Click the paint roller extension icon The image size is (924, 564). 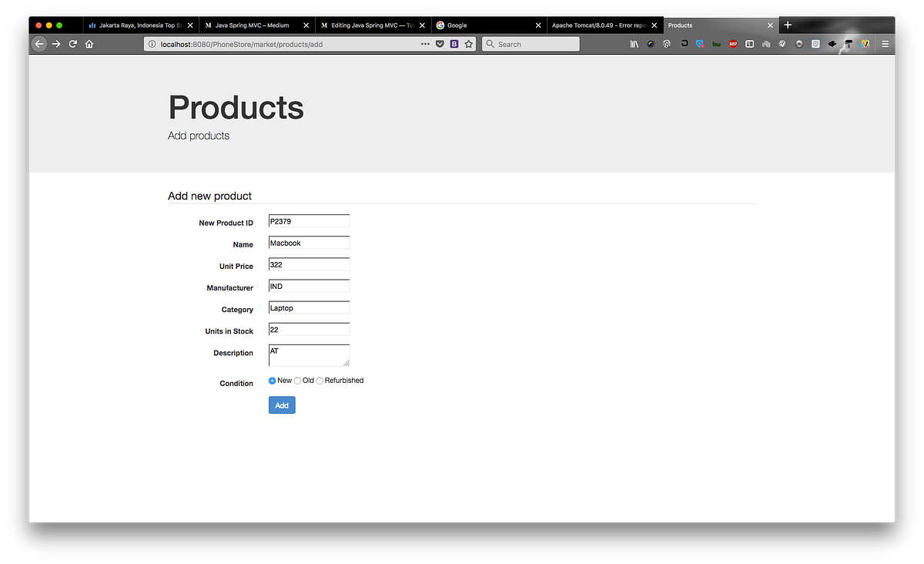click(x=849, y=44)
